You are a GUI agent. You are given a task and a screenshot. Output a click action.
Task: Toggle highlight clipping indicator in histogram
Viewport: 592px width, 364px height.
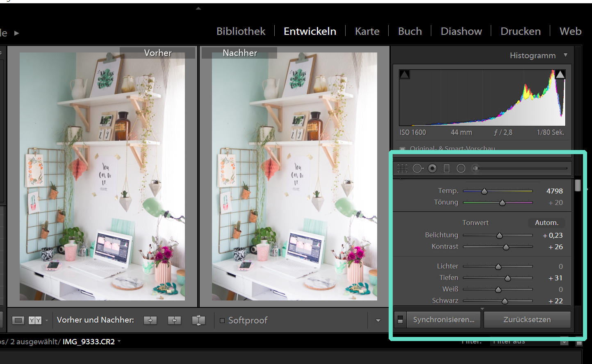[560, 74]
